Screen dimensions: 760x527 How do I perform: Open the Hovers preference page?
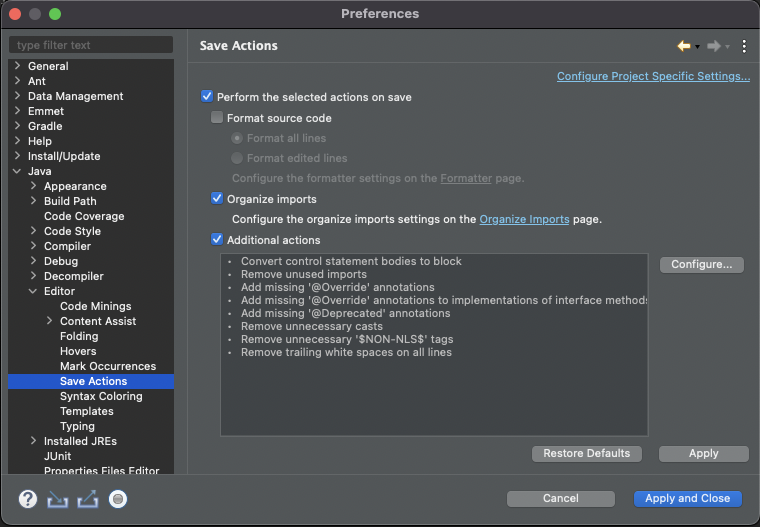(78, 351)
